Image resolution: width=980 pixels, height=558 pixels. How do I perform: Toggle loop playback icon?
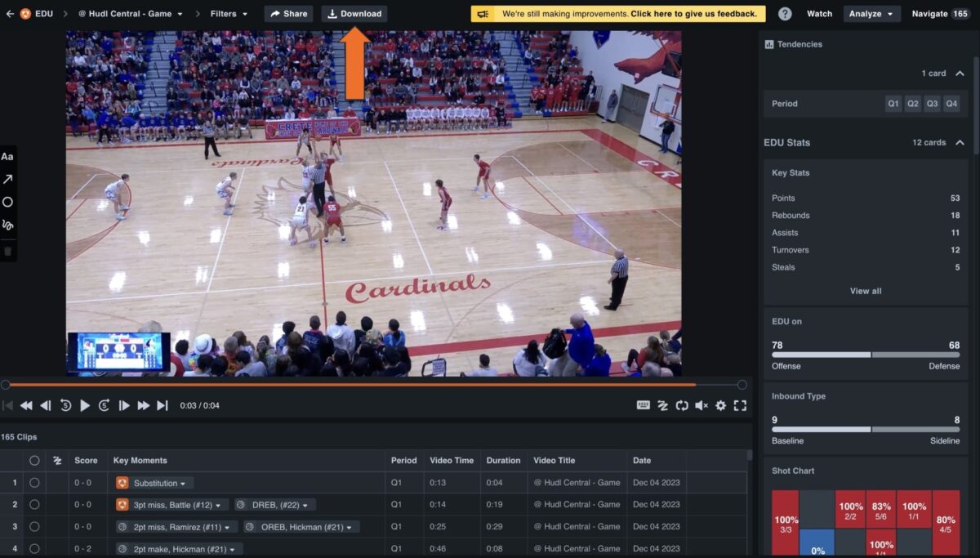tap(682, 405)
